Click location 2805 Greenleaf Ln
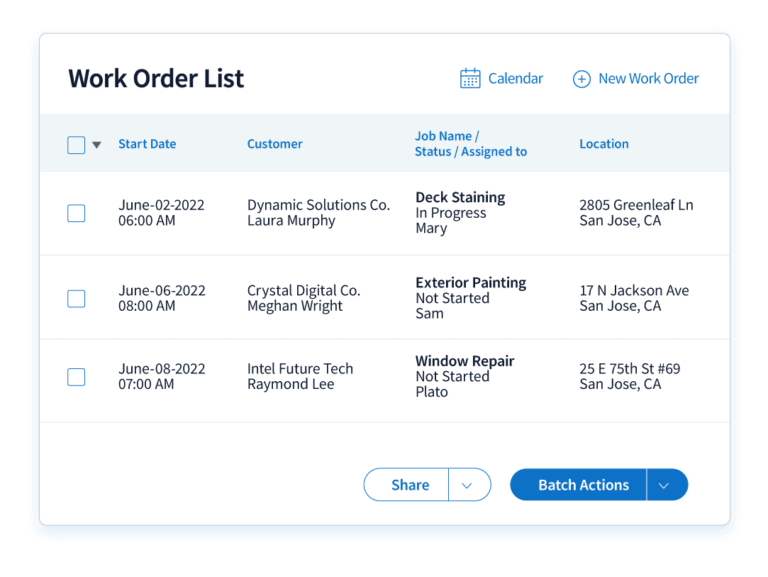The height and width of the screenshot is (577, 768). click(x=636, y=205)
